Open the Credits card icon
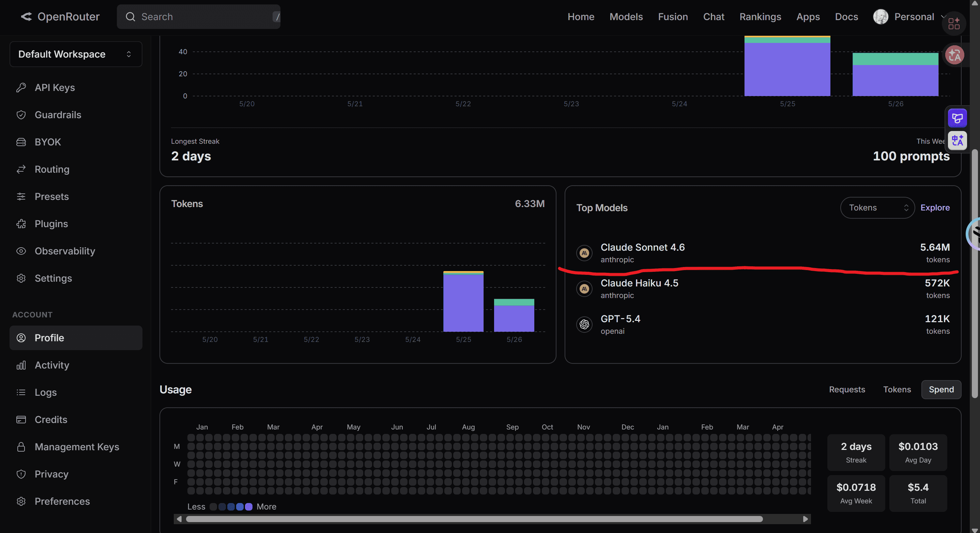This screenshot has height=533, width=980. point(21,420)
